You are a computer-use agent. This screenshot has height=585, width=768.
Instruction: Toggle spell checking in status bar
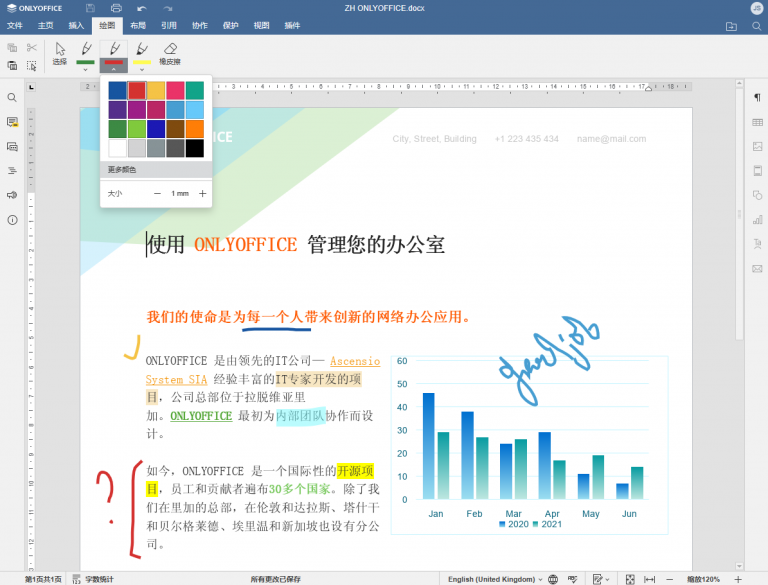pyautogui.click(x=573, y=579)
